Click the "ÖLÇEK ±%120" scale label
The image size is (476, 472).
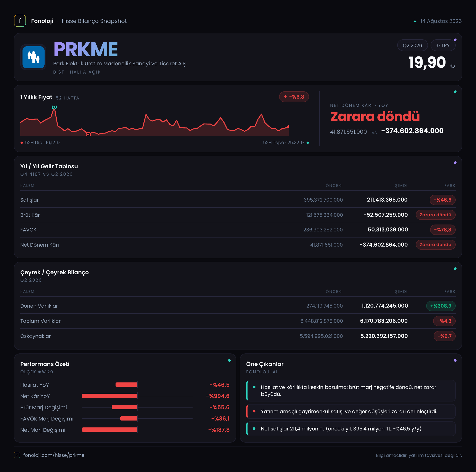tap(37, 372)
